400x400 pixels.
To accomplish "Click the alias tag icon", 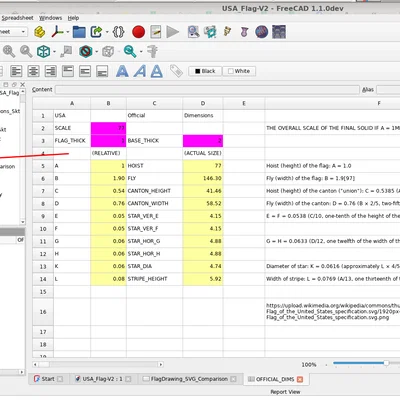I will 176,71.
